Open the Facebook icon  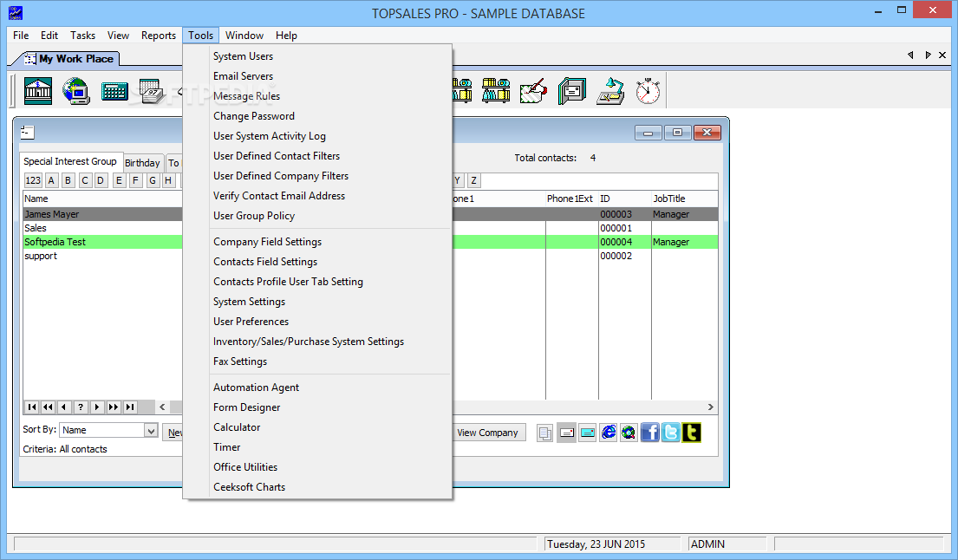pos(649,433)
